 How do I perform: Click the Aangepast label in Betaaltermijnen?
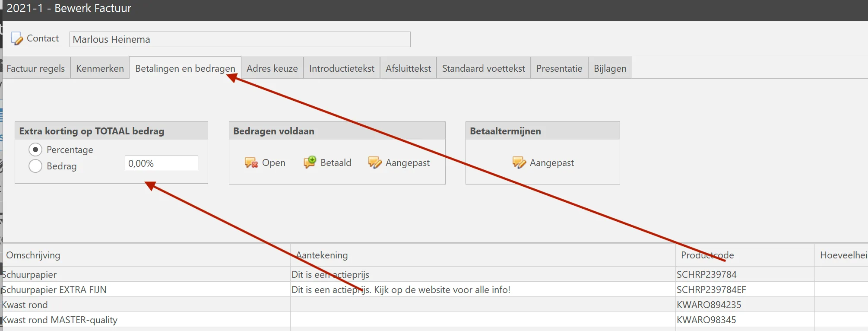(x=552, y=163)
